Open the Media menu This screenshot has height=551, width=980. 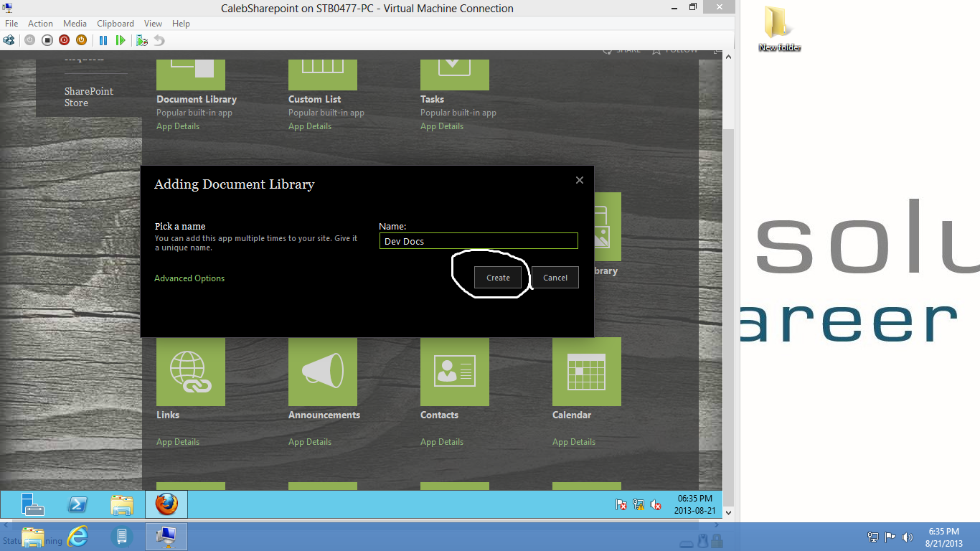point(75,24)
